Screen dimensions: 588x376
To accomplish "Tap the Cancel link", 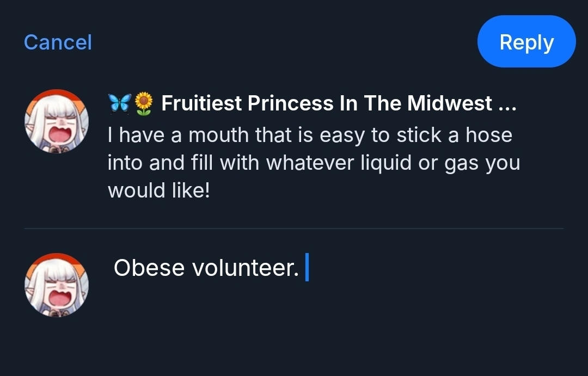I will pos(58,42).
